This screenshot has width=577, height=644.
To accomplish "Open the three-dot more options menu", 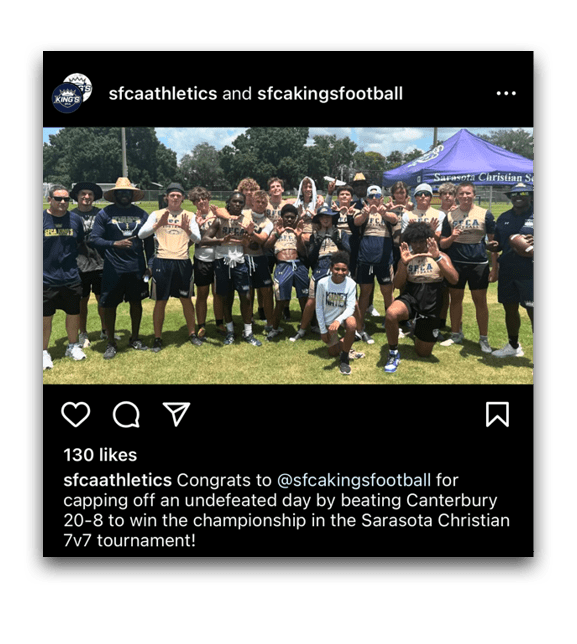I will tap(506, 94).
